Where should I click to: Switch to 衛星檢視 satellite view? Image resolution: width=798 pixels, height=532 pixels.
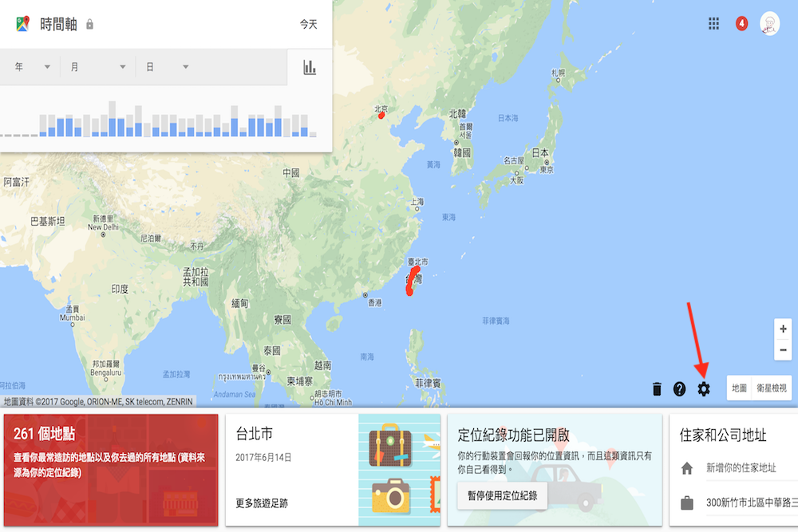[x=772, y=388]
